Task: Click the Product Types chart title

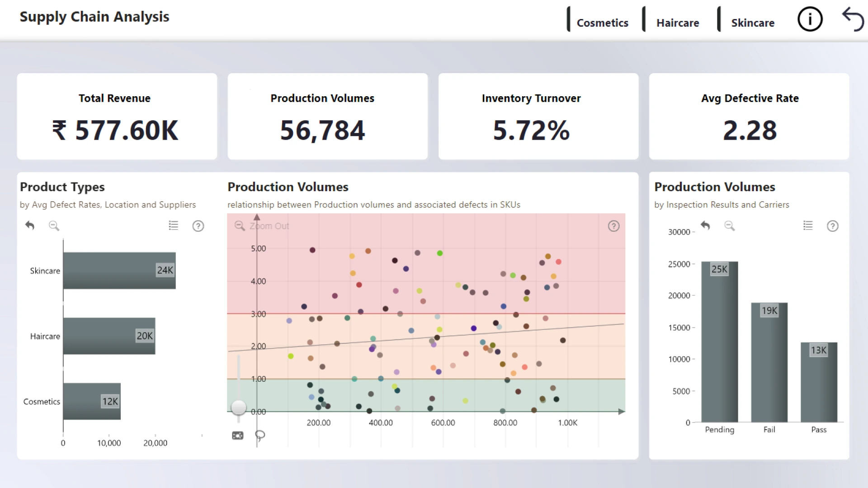Action: tap(62, 187)
